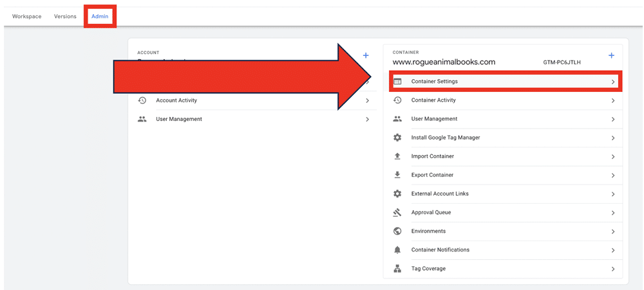Screen dimensions: 644x290
Task: Click the Container Activity history icon
Action: click(x=397, y=100)
